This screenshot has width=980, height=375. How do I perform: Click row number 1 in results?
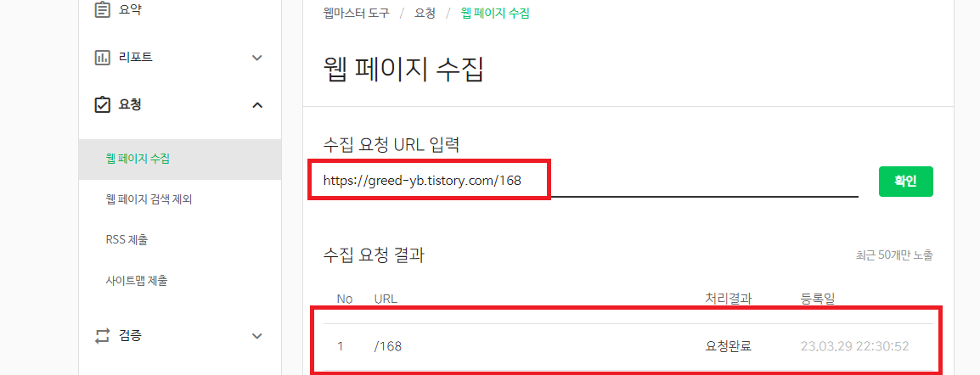point(340,345)
